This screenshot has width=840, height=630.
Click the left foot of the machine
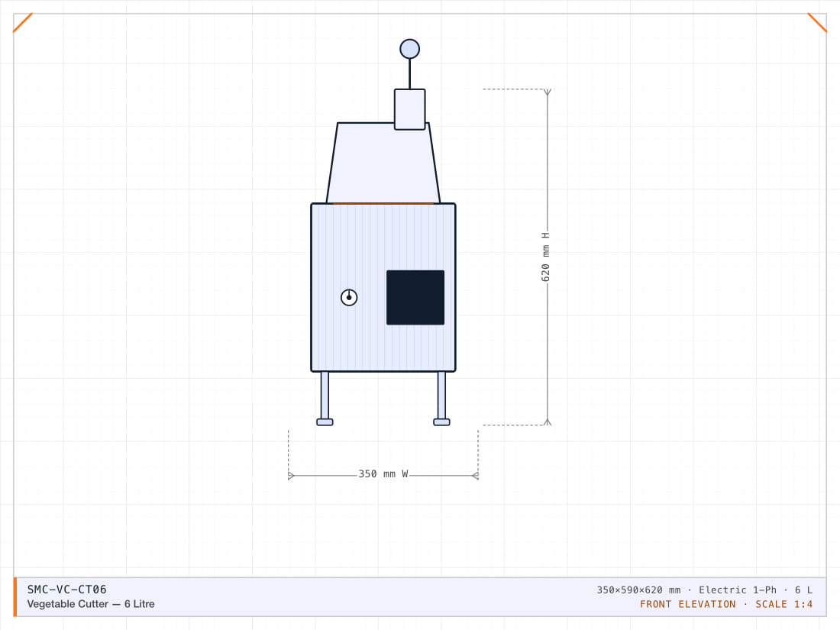[325, 422]
